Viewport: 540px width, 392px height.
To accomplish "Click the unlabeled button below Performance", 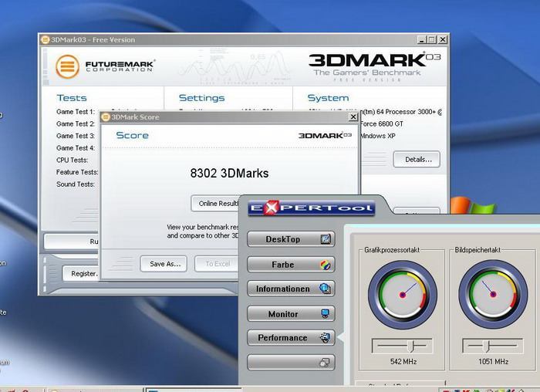I will tap(291, 363).
